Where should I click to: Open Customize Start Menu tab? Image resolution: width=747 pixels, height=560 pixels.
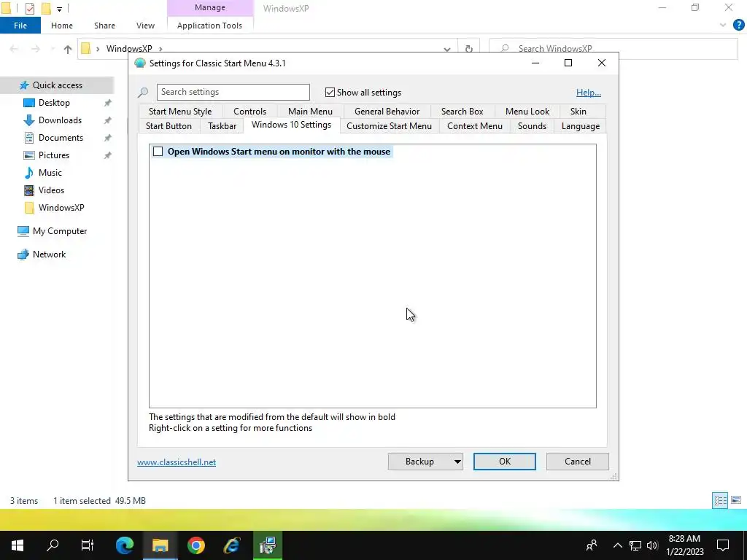pyautogui.click(x=390, y=126)
